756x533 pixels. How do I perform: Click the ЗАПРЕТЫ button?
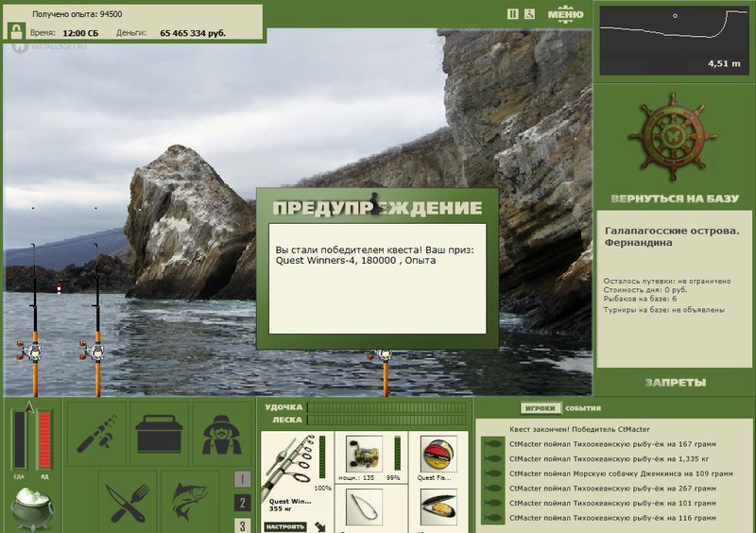click(x=675, y=383)
